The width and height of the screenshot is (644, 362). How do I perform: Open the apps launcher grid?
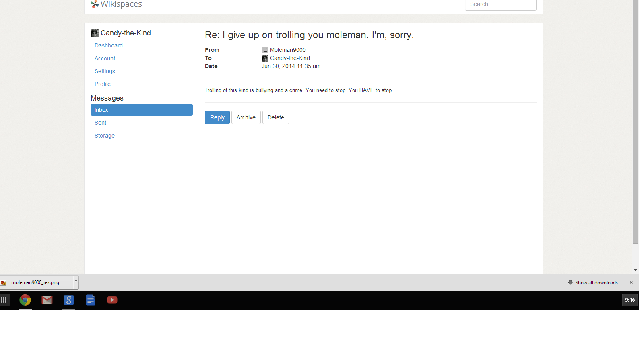click(x=4, y=300)
